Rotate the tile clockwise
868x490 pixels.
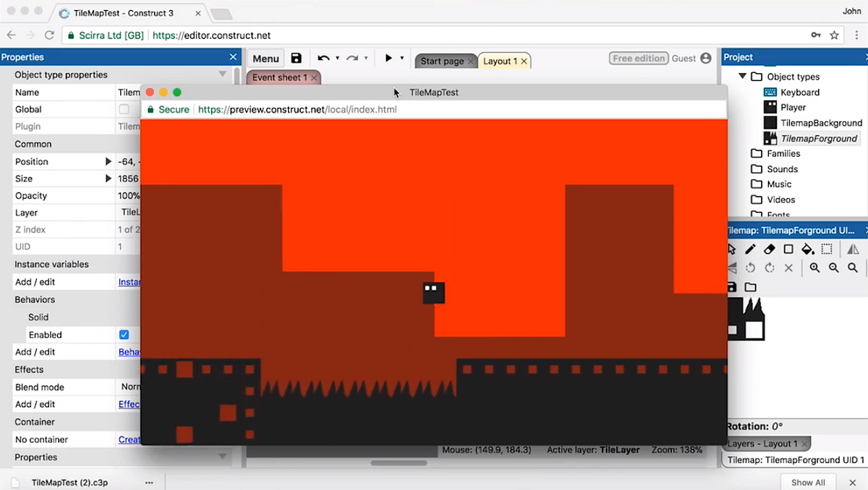click(769, 267)
